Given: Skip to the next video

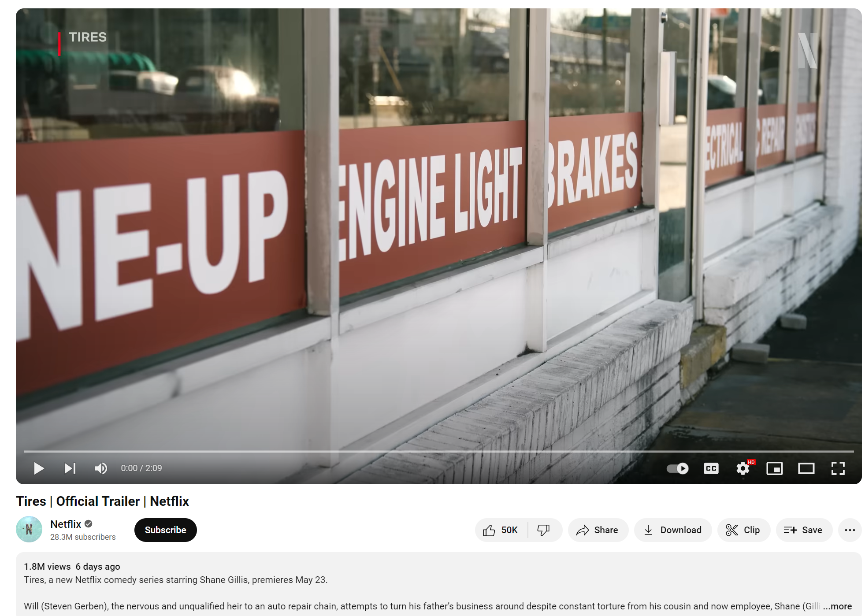Looking at the screenshot, I should coord(70,468).
